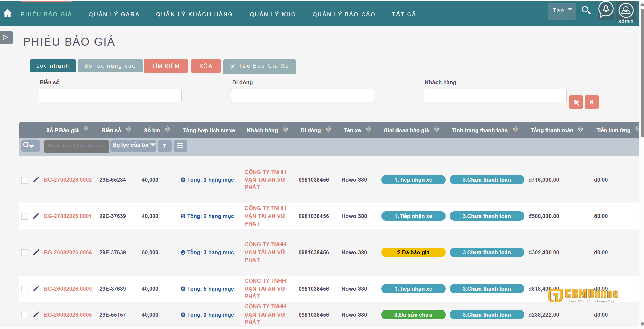Tick checkbox for BG-27082026.0002
The width and height of the screenshot is (644, 329).
click(25, 180)
